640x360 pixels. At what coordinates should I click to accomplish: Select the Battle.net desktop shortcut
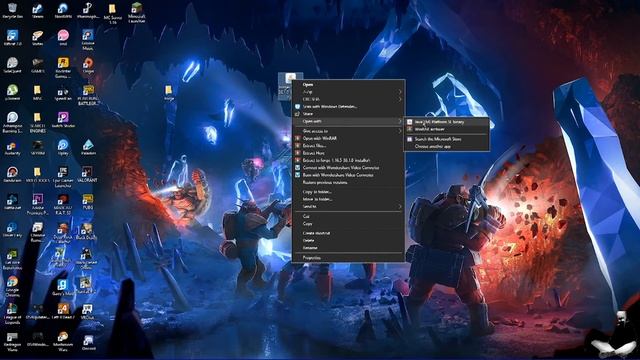pos(12,202)
